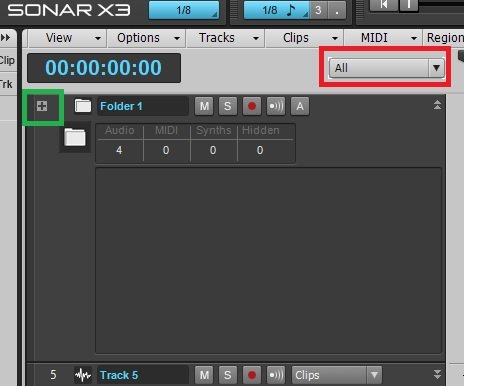Mute Folder 1 tracks
The height and width of the screenshot is (386, 478).
(x=204, y=106)
